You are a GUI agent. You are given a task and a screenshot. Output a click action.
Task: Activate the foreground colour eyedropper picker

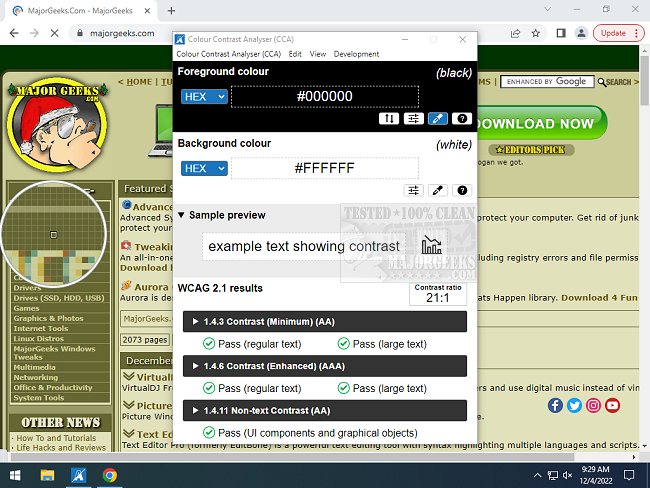[x=437, y=119]
